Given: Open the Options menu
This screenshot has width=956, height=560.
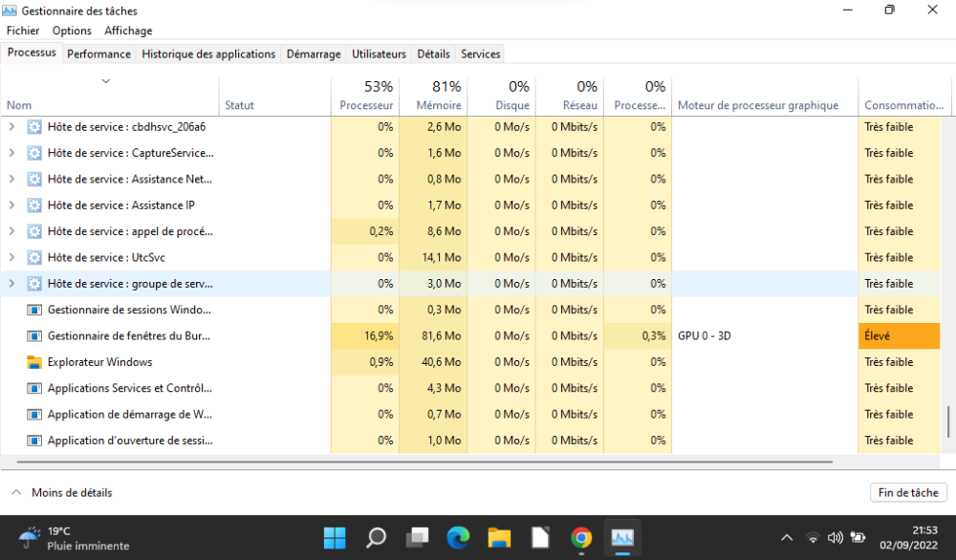Looking at the screenshot, I should (72, 31).
